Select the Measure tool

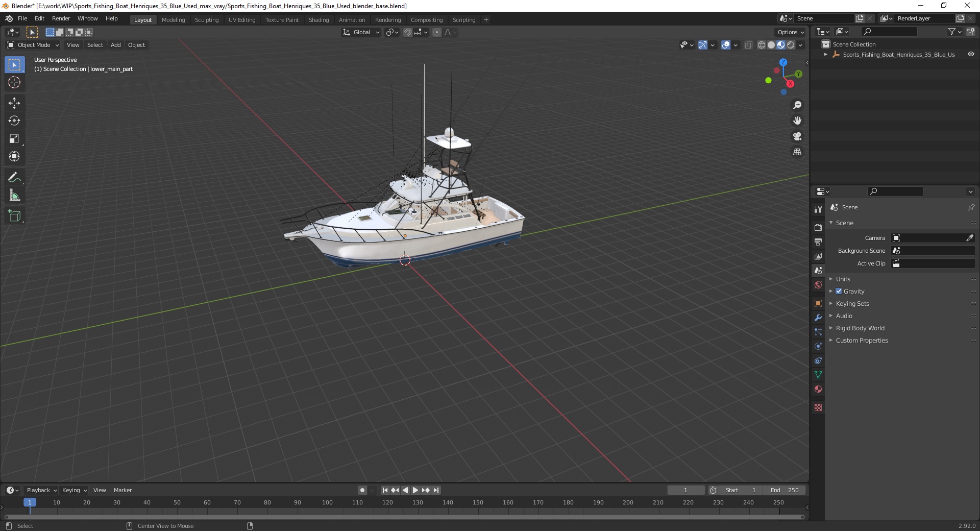(x=14, y=196)
